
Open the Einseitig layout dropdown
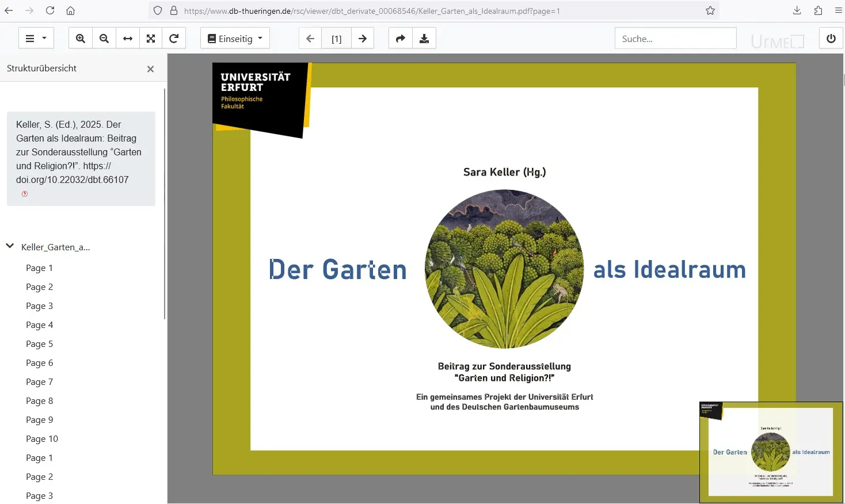click(235, 39)
